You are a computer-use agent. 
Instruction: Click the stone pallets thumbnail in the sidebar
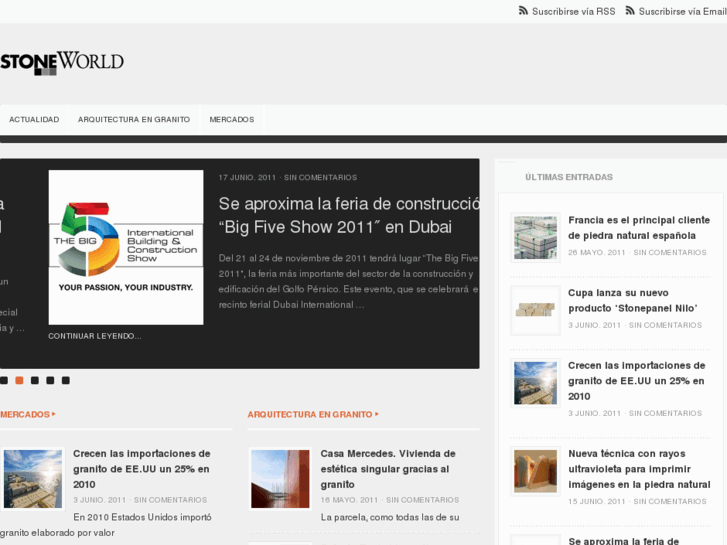point(536,237)
